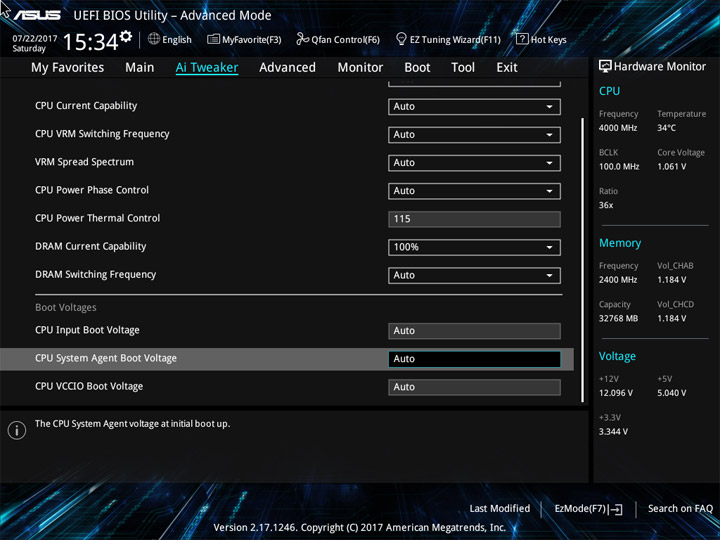Select DRAM Current Capability label
Viewport: 720px width, 540px height.
90,246
